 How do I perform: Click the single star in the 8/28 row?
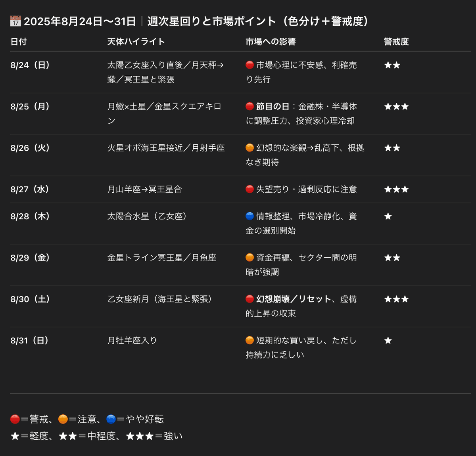coord(388,216)
